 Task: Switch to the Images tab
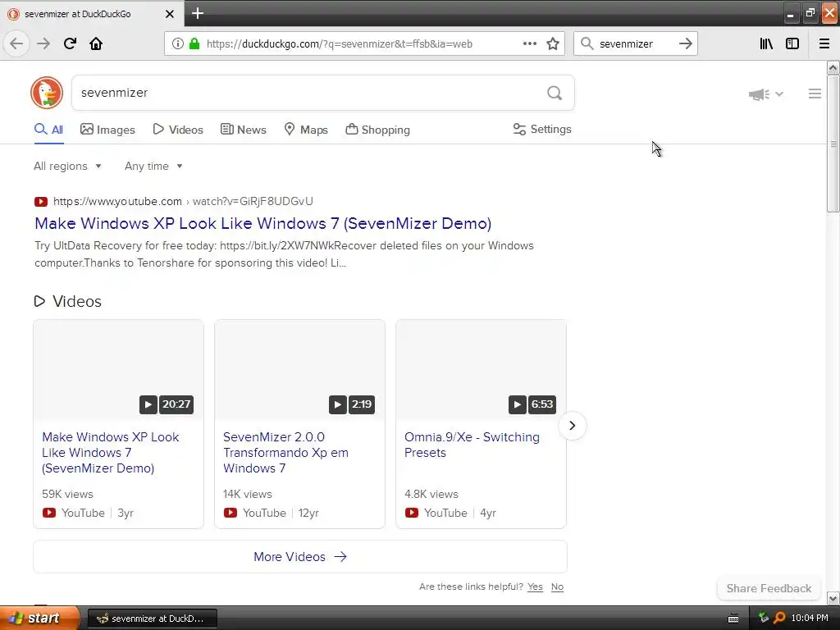107,130
